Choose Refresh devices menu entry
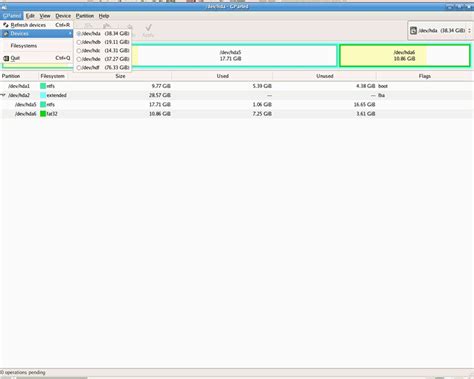The height and width of the screenshot is (379, 474). (37, 25)
